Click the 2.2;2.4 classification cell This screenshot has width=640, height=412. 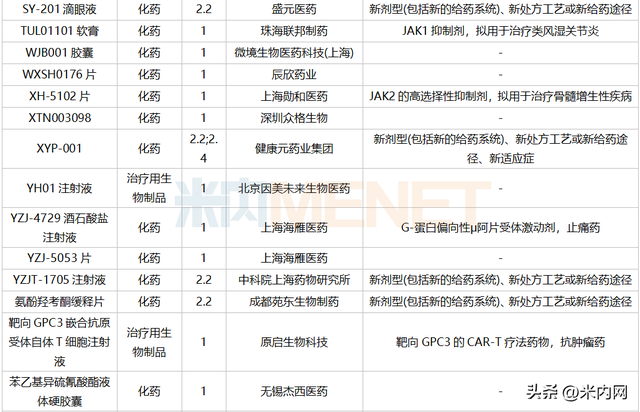(204, 149)
